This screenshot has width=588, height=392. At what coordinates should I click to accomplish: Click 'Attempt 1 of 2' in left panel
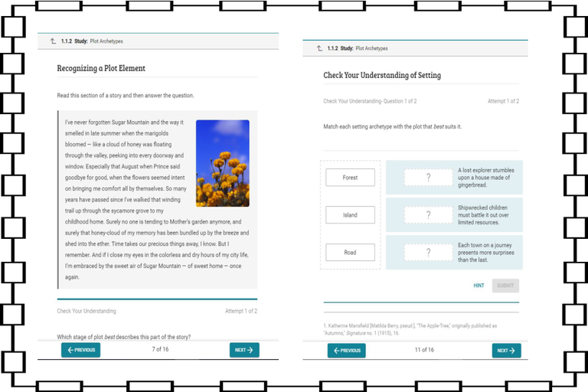241,311
